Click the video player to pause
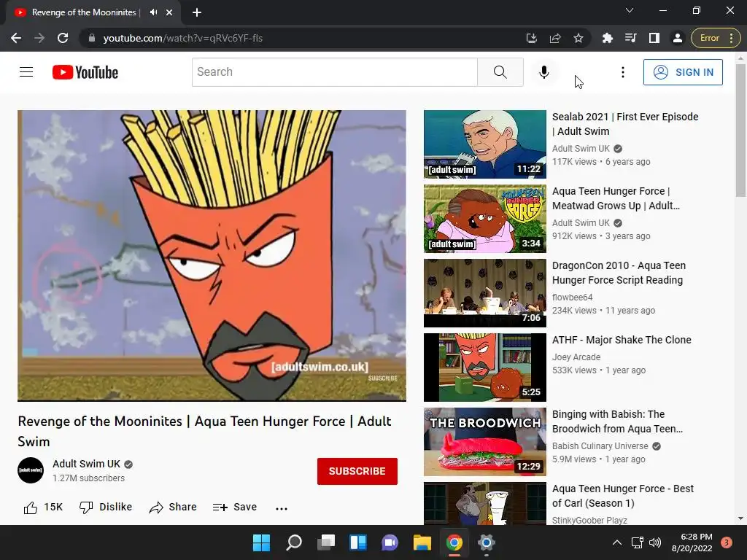 click(x=212, y=256)
